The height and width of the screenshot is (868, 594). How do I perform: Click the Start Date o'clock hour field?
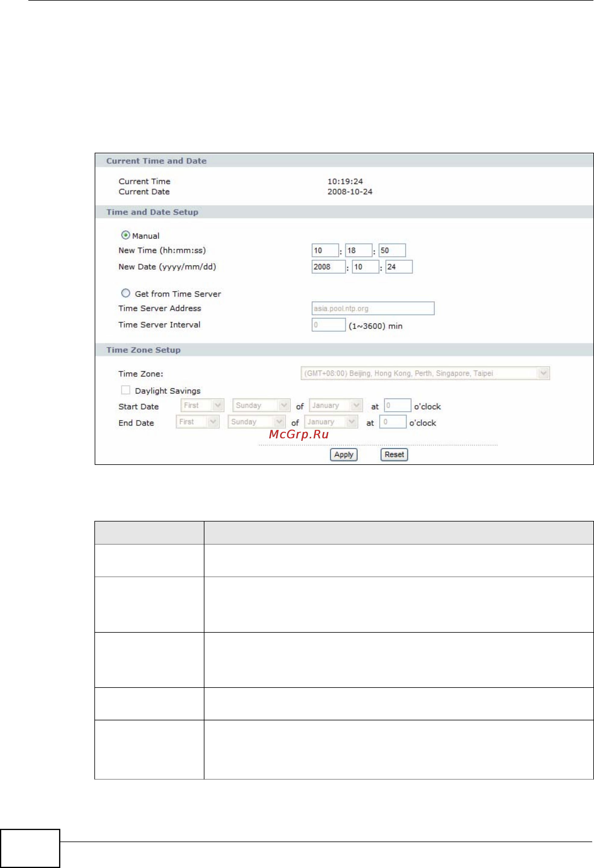tap(398, 405)
